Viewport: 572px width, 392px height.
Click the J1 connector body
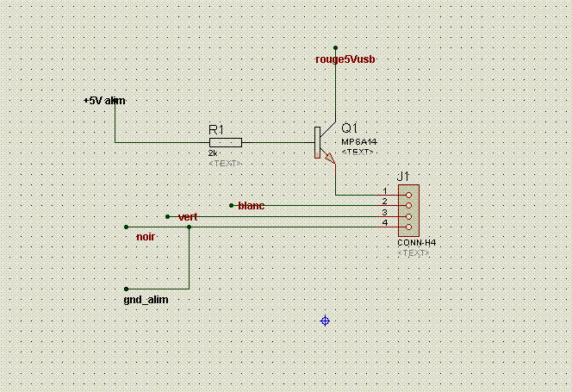coord(408,210)
